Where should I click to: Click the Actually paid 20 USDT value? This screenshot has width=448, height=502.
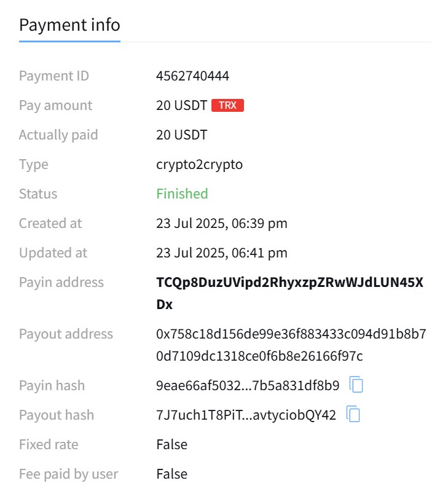(x=181, y=135)
